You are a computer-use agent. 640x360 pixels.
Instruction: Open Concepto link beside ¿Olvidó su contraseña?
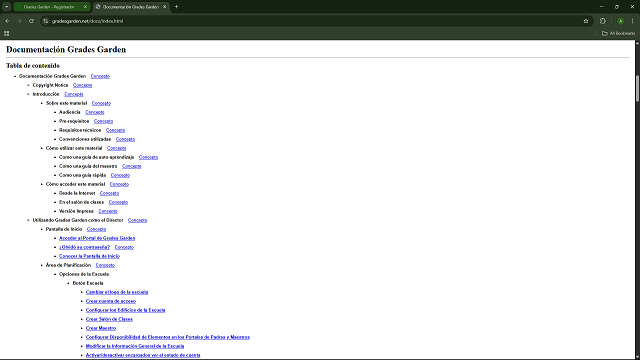pyautogui.click(x=124, y=247)
